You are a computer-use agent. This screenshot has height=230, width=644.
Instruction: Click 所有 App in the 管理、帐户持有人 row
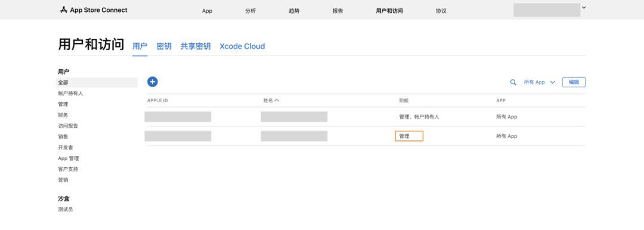click(x=506, y=117)
